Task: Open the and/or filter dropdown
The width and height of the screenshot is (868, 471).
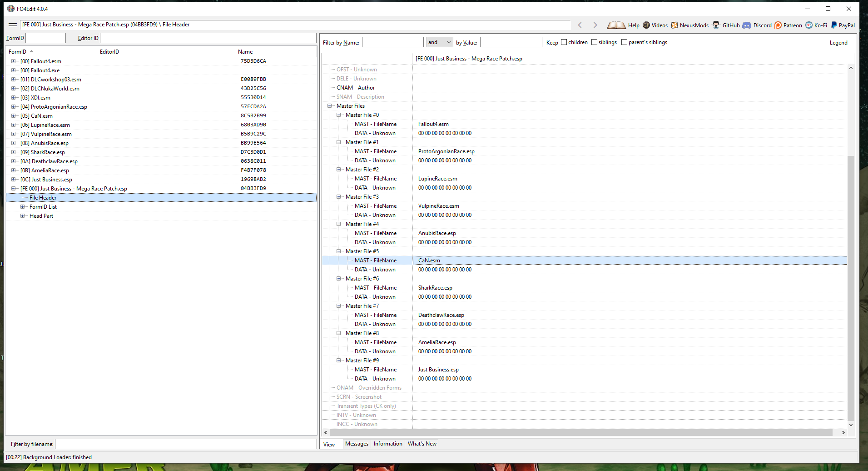Action: pos(440,42)
